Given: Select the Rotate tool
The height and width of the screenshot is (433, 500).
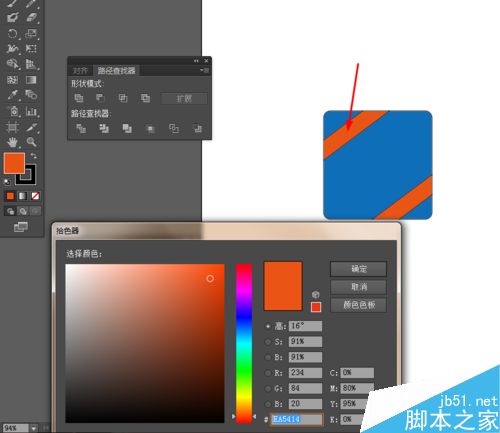Looking at the screenshot, I should coord(12,33).
